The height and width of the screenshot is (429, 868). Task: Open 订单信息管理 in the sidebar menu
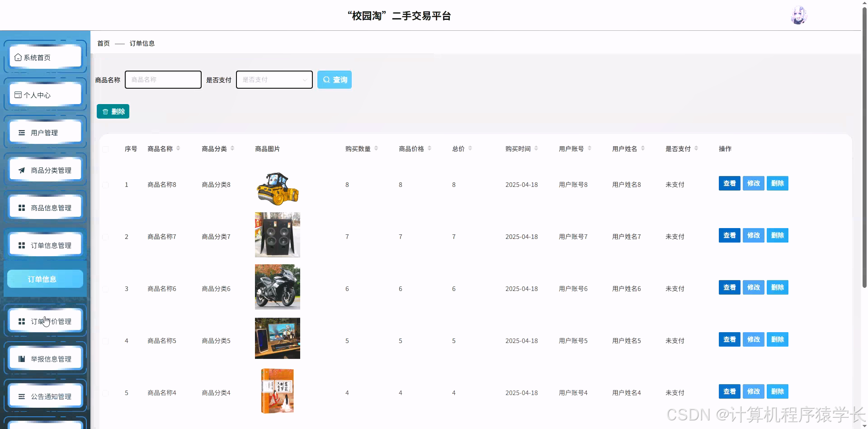tap(45, 245)
